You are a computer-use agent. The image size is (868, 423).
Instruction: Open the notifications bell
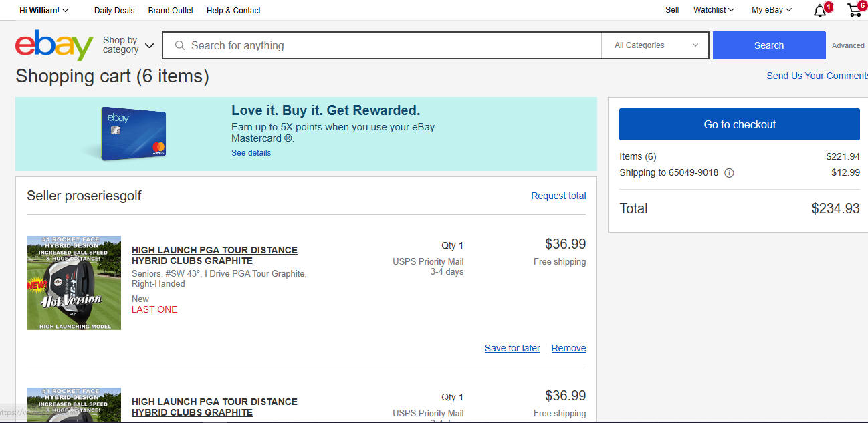820,10
